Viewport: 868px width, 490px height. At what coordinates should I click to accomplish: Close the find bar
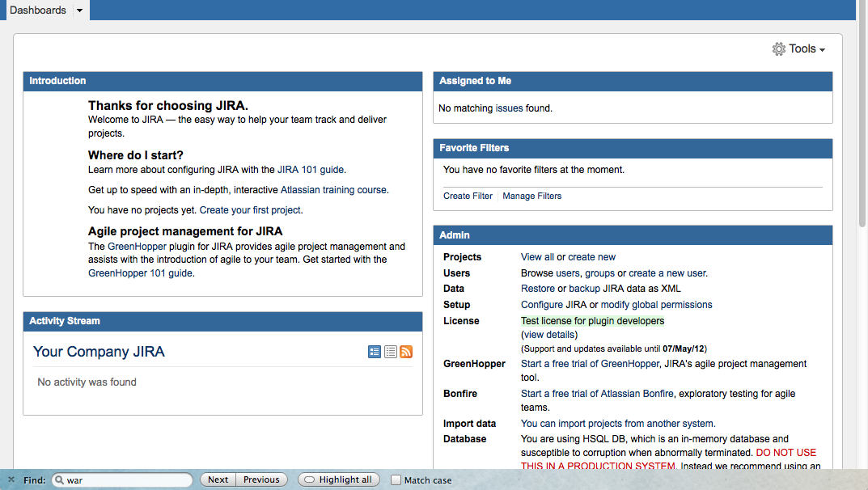click(11, 479)
